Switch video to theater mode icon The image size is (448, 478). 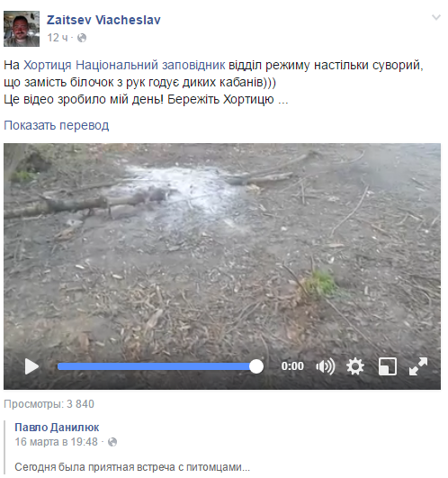pyautogui.click(x=388, y=366)
